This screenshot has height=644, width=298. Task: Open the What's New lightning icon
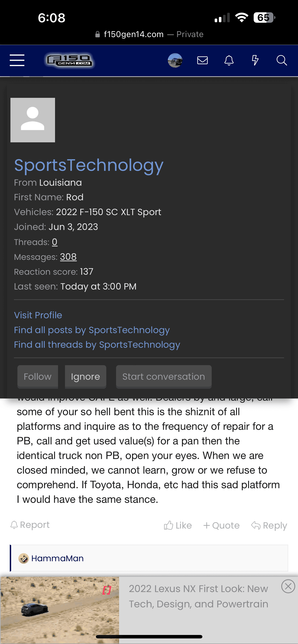(255, 60)
